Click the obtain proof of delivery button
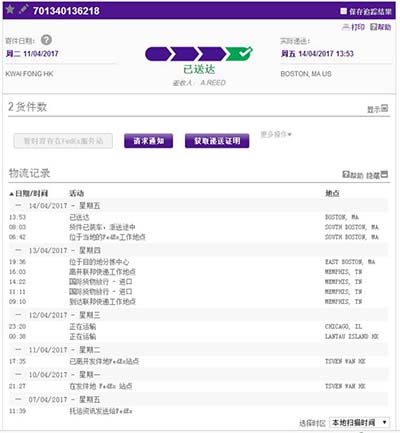The height and width of the screenshot is (433, 400). [217, 141]
